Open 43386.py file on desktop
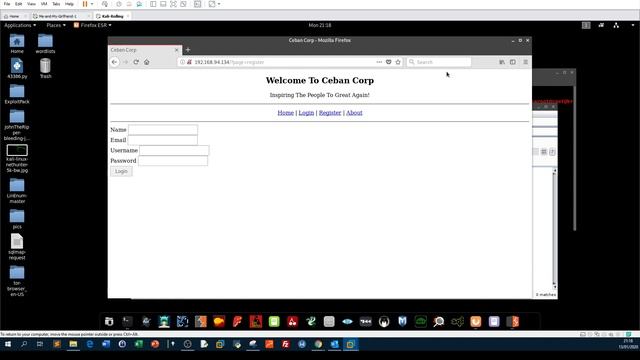640x360 pixels. point(17,69)
